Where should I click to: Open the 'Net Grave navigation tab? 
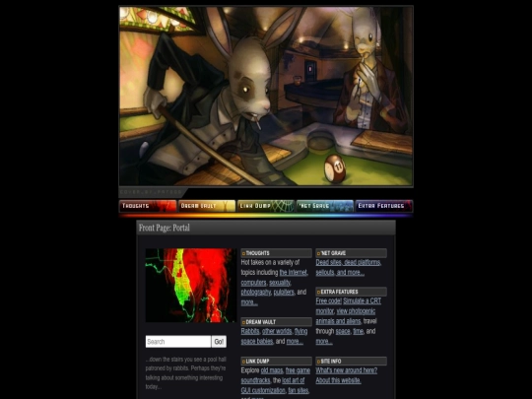tap(325, 206)
